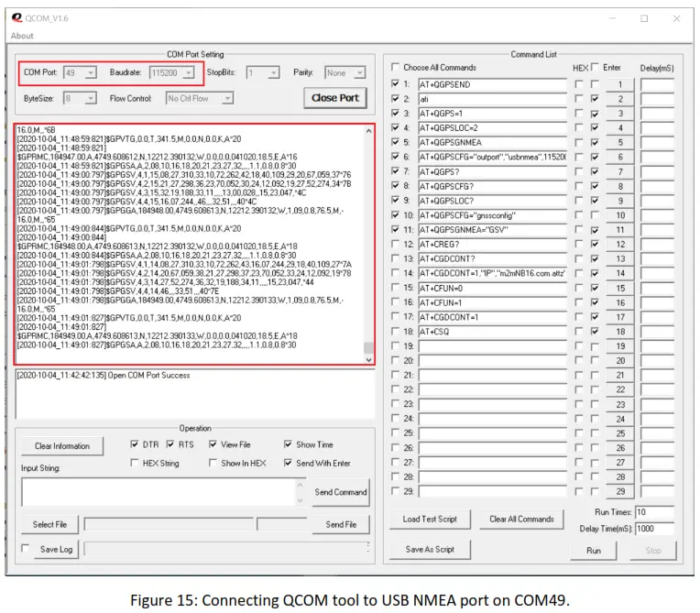Click send button 18 for AT+CSQ
This screenshot has width=700, height=613.
coord(620,332)
